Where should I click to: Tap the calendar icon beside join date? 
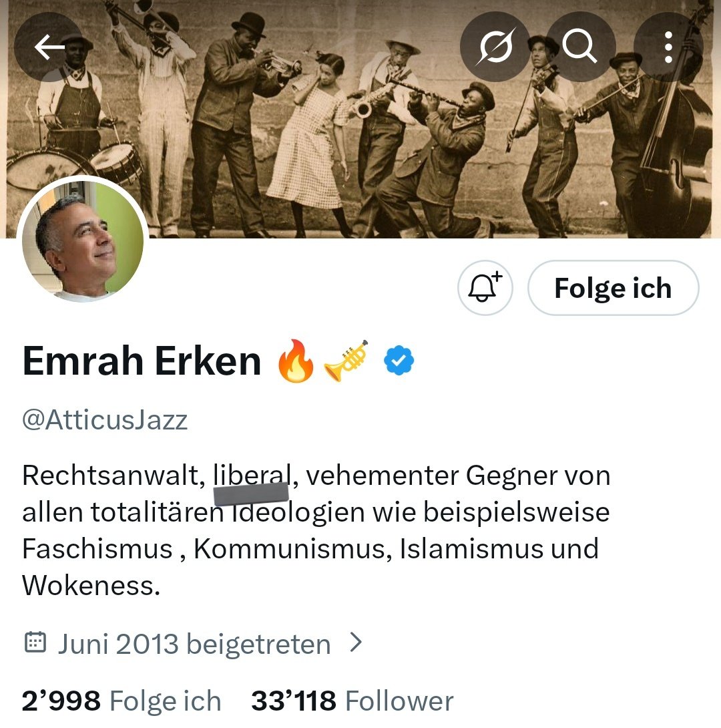pos(35,643)
